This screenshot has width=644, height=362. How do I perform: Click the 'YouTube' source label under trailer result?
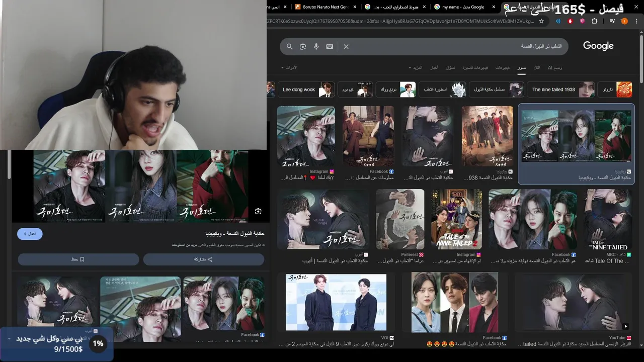tap(617, 338)
